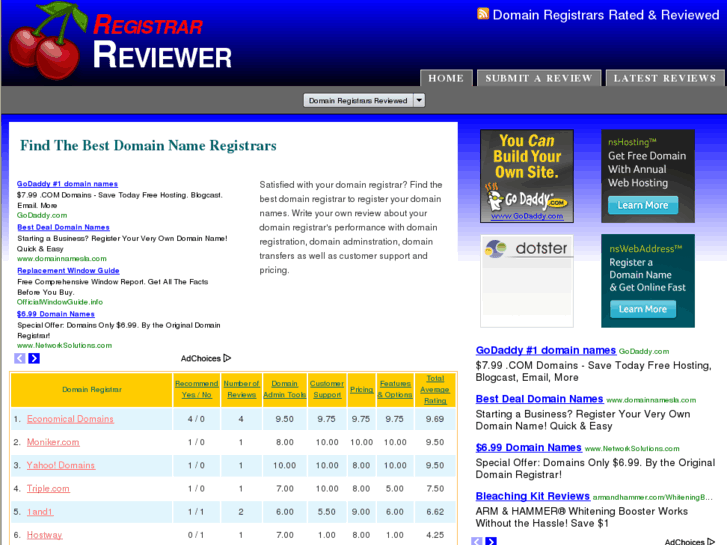Sort table by Customer Support column
727x545 pixels.
point(327,389)
